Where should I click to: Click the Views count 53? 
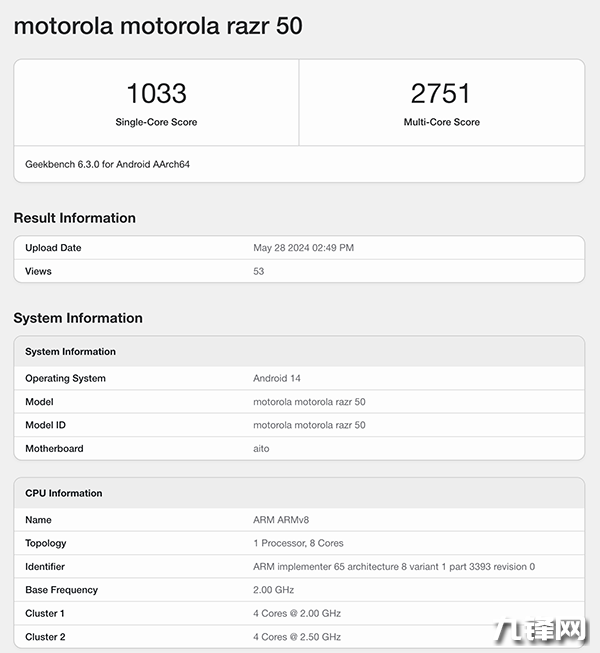(x=259, y=271)
